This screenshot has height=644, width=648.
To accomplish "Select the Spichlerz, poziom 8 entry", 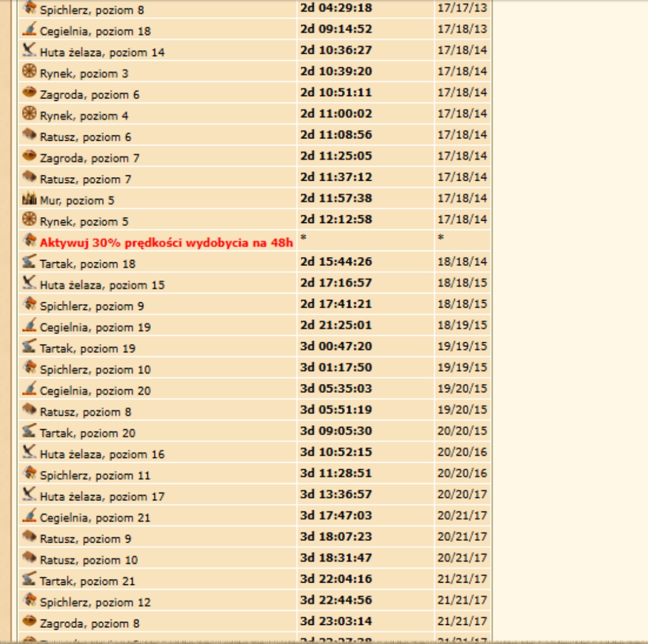I will [91, 10].
